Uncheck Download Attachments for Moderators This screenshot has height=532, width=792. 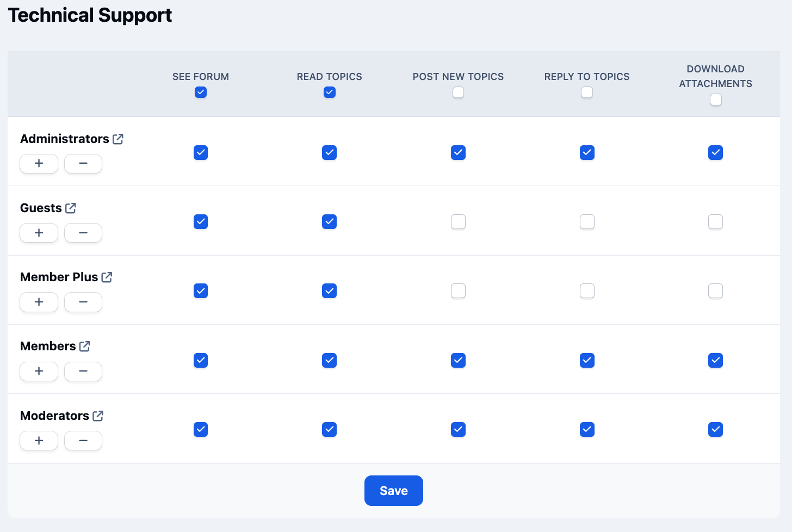point(716,430)
